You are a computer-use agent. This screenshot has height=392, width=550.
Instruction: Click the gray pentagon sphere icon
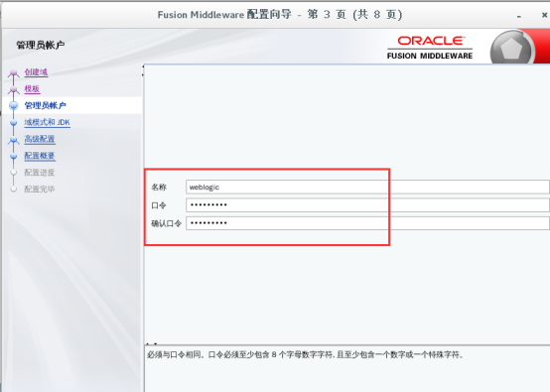pos(511,48)
